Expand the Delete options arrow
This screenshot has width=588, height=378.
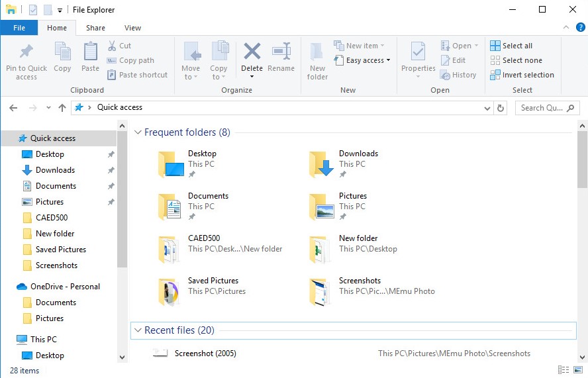pyautogui.click(x=252, y=77)
